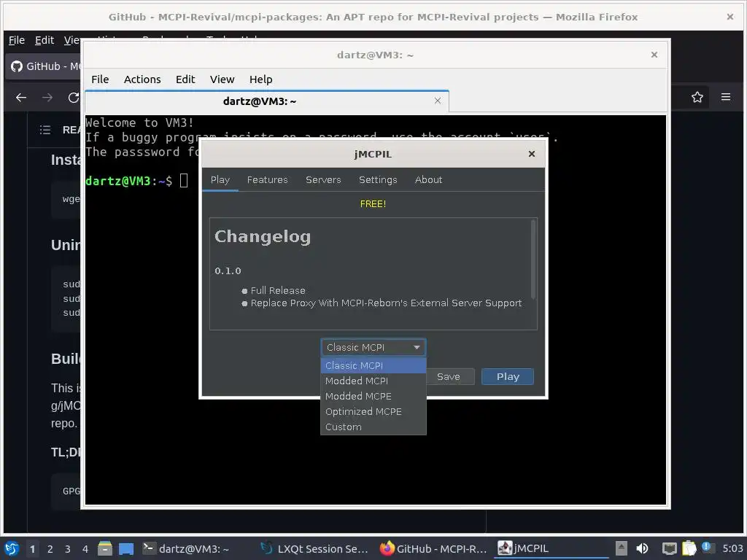
Task: Open the LXQt start menu bird icon
Action: 12,548
